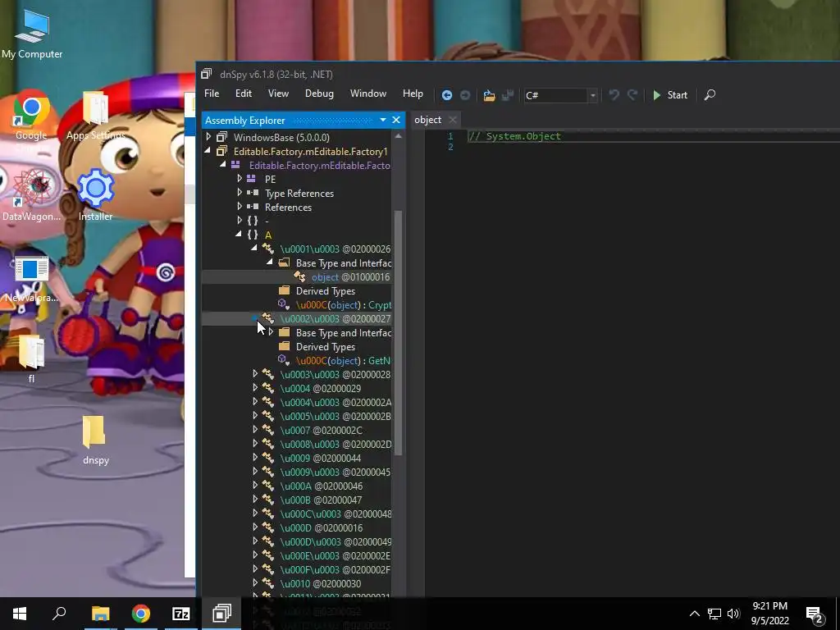840x630 pixels.
Task: Close the Assembly Explorer panel
Action: [396, 120]
